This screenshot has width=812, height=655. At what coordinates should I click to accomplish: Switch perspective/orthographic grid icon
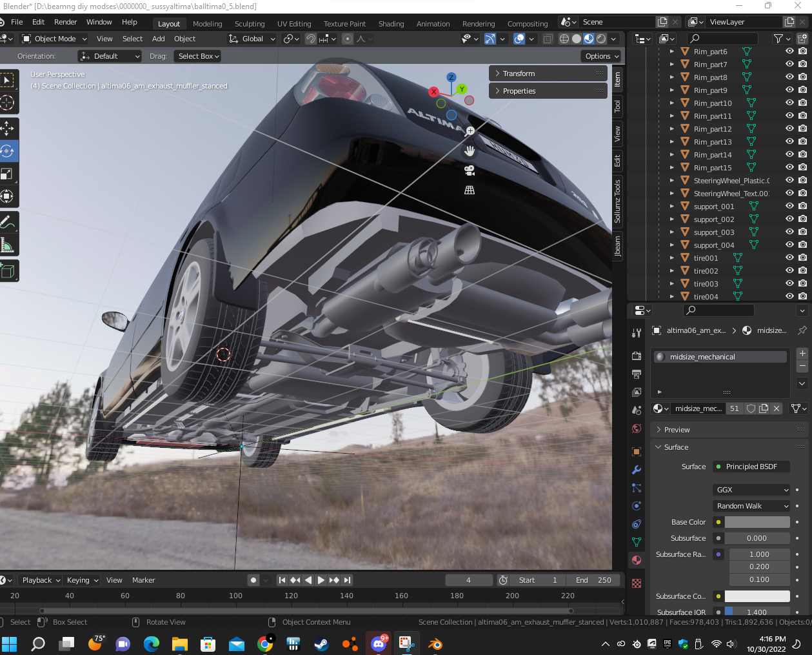pos(470,190)
